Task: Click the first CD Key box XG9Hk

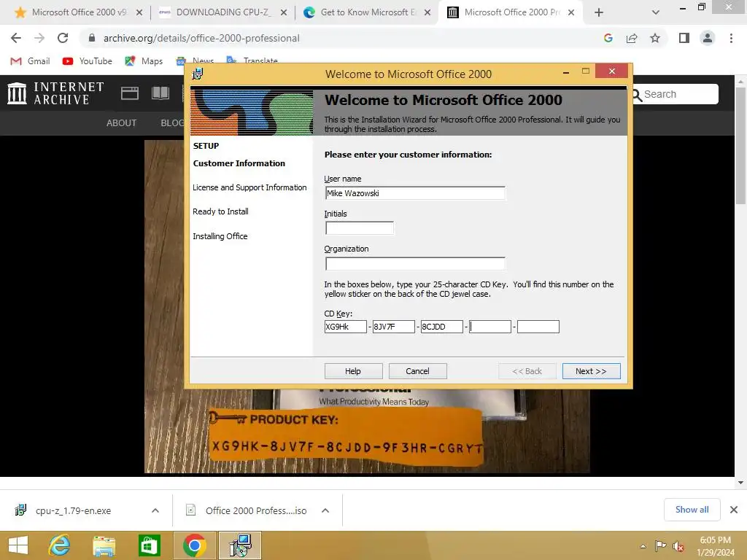Action: click(x=345, y=327)
